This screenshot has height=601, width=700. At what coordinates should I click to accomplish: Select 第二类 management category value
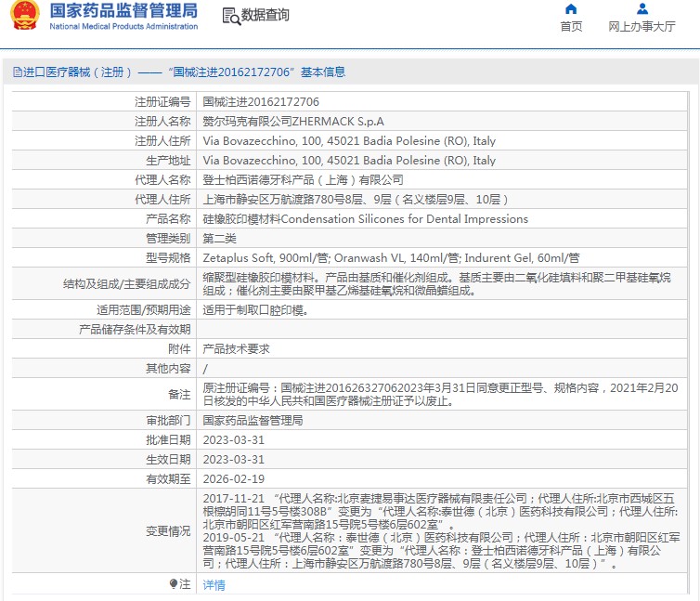coord(219,239)
